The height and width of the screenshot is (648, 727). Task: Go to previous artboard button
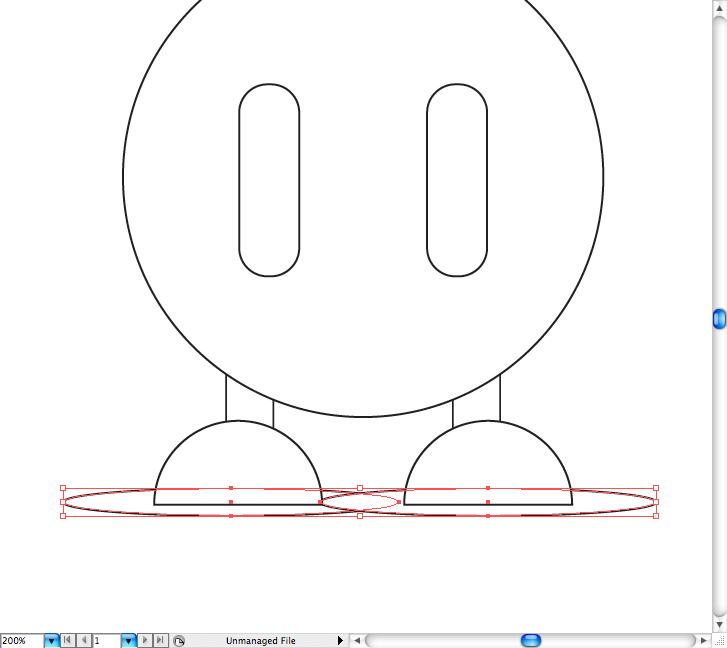[83, 640]
